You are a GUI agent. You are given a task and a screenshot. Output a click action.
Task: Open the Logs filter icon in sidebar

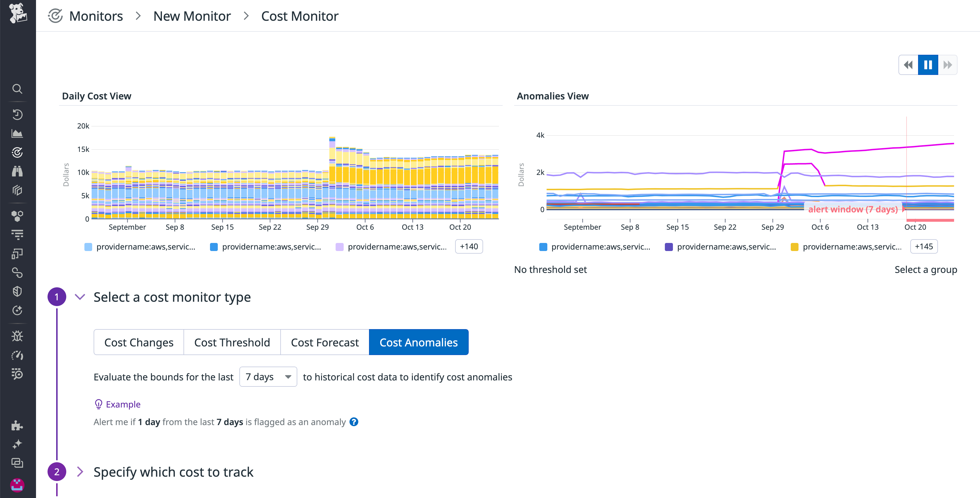point(18,235)
